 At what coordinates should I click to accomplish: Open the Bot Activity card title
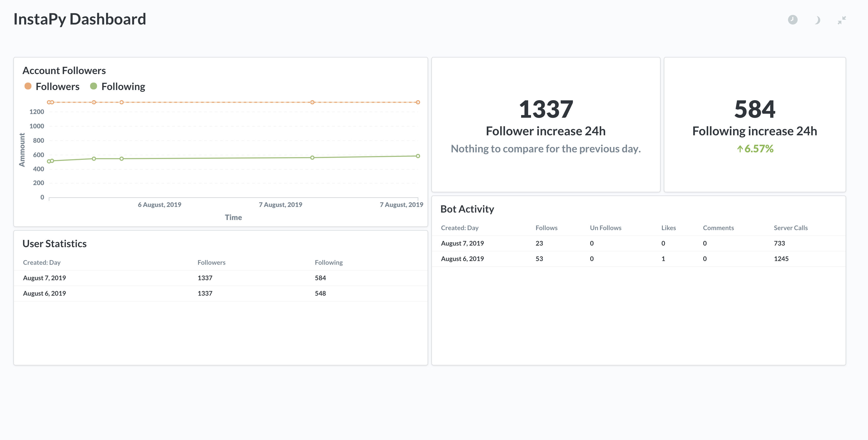pyautogui.click(x=467, y=209)
